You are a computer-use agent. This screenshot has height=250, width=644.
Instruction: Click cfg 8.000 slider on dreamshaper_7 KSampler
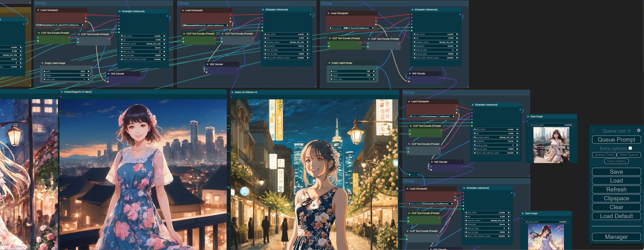tap(496, 133)
